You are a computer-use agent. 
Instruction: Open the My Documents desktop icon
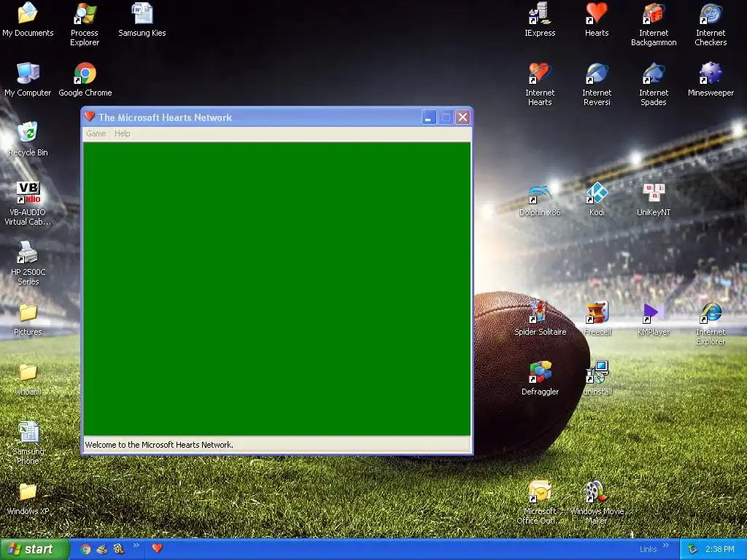(x=28, y=20)
